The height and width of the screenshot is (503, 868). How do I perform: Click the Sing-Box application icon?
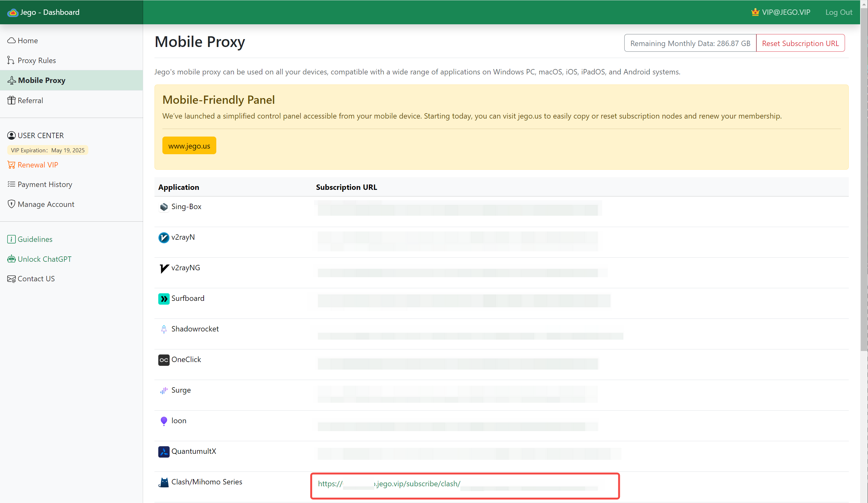[164, 207]
